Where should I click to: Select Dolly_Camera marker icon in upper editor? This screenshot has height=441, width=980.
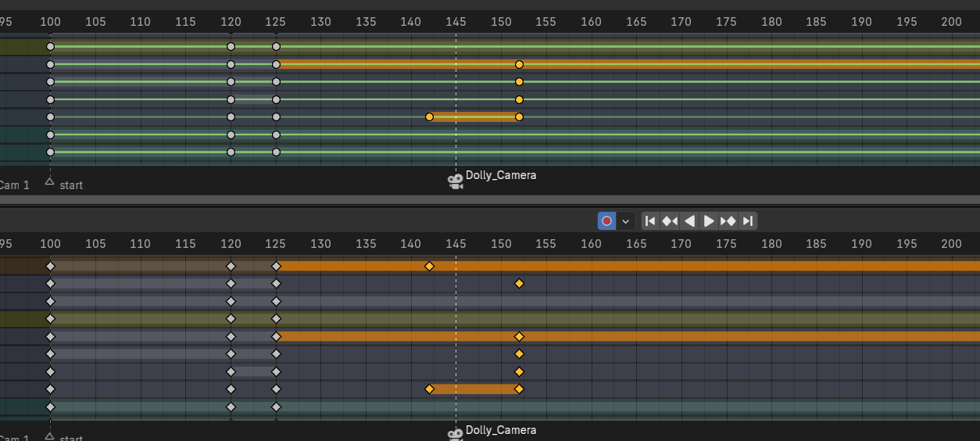(455, 181)
